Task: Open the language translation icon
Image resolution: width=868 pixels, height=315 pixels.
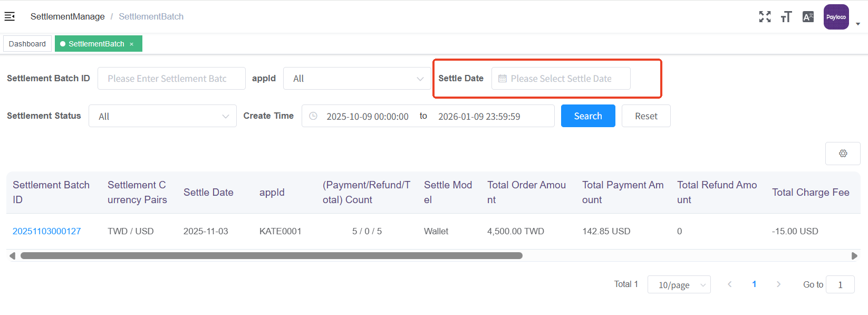Action: pyautogui.click(x=808, y=17)
